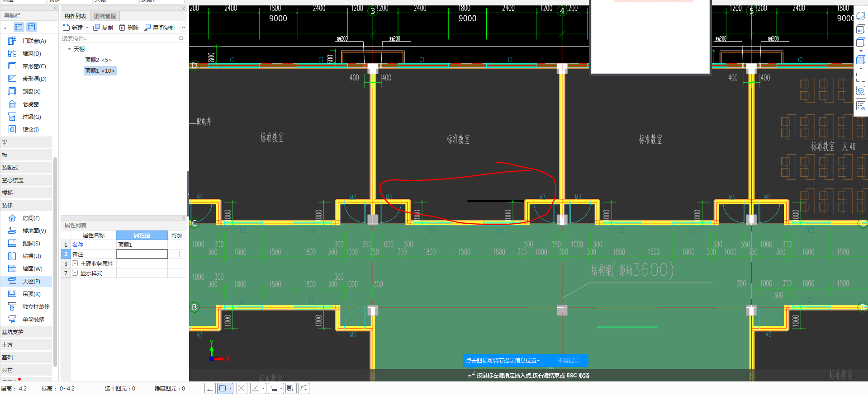Click the arc path icon in bottom toolbar
The image size is (868, 395).
[x=304, y=388]
